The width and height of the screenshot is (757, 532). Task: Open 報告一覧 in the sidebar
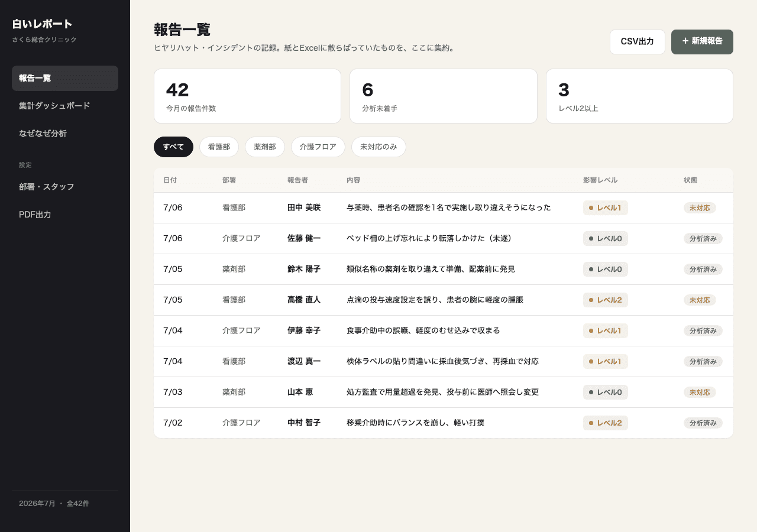[x=65, y=78]
